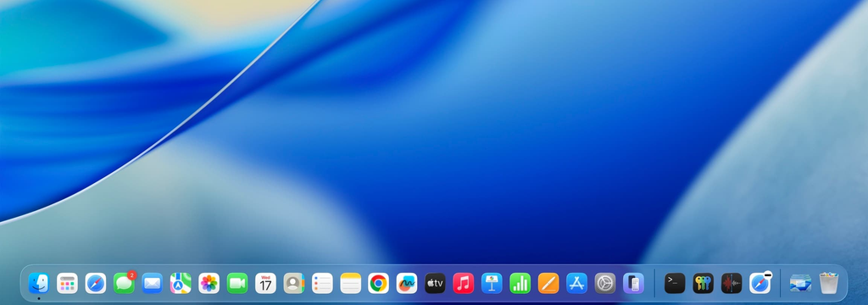Open Calendar showing Wed 17
This screenshot has height=305, width=868.
tap(265, 284)
